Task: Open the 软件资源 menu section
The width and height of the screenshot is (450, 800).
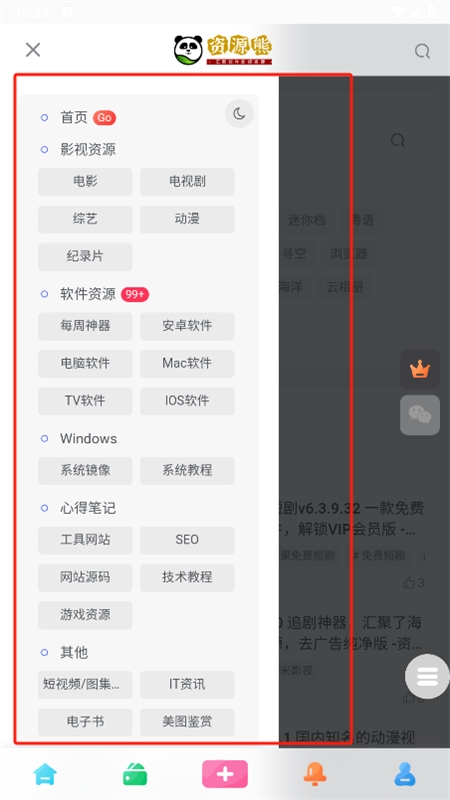Action: point(88,294)
